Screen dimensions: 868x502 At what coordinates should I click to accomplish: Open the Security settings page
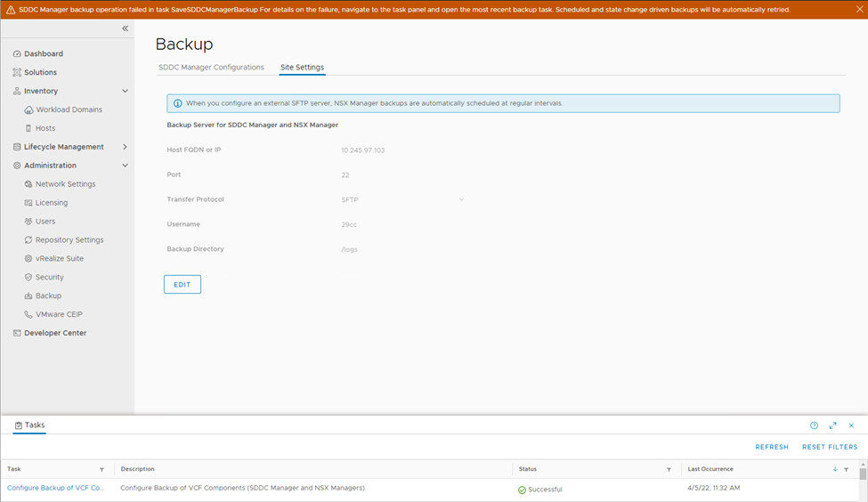click(x=49, y=278)
